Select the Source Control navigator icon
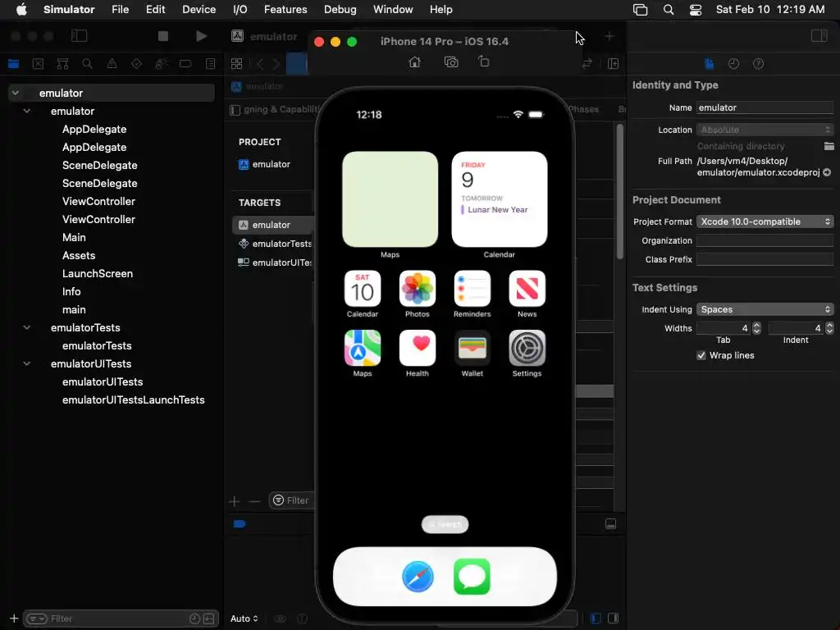This screenshot has height=630, width=840. pyautogui.click(x=38, y=64)
